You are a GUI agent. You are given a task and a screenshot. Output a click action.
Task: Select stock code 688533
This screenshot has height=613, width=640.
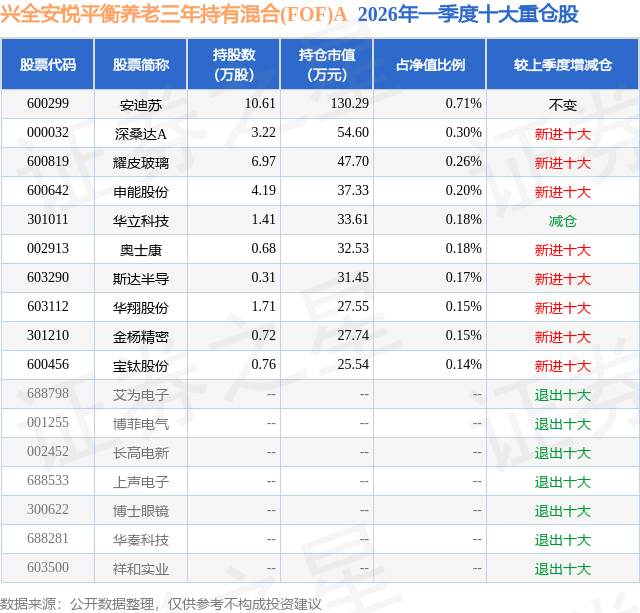coord(48,480)
